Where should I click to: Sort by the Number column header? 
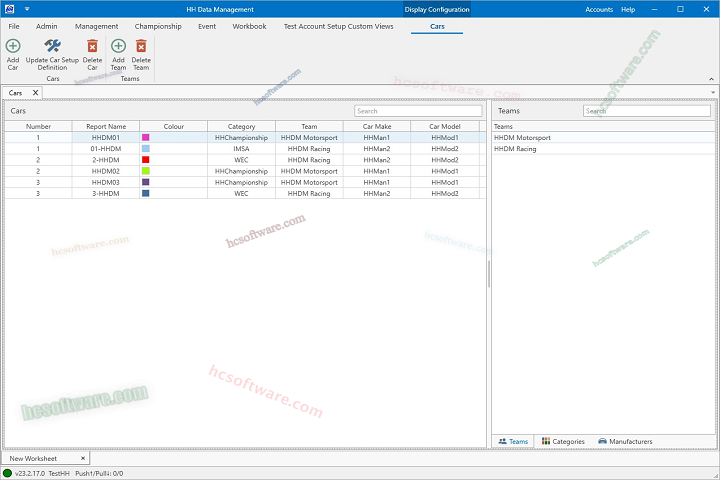[x=39, y=126]
